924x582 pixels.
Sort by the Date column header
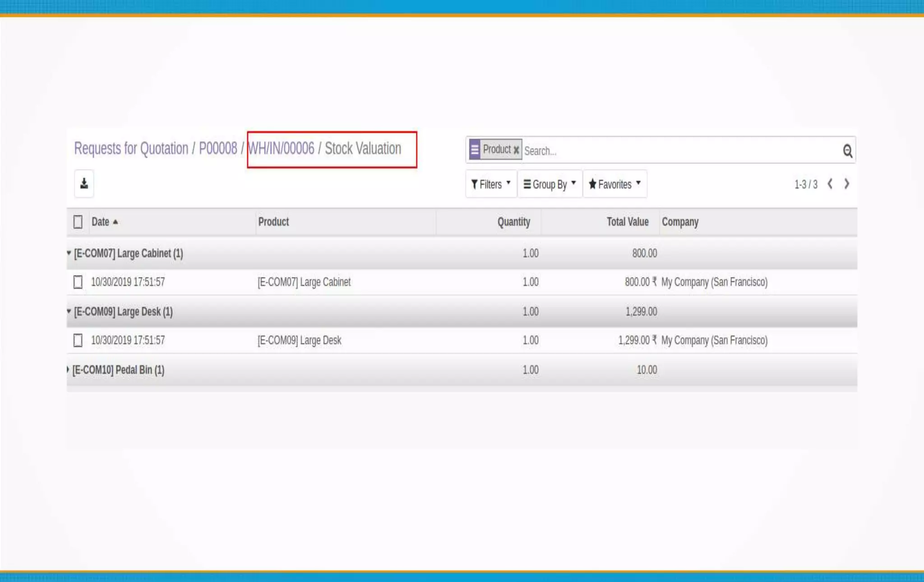(101, 222)
